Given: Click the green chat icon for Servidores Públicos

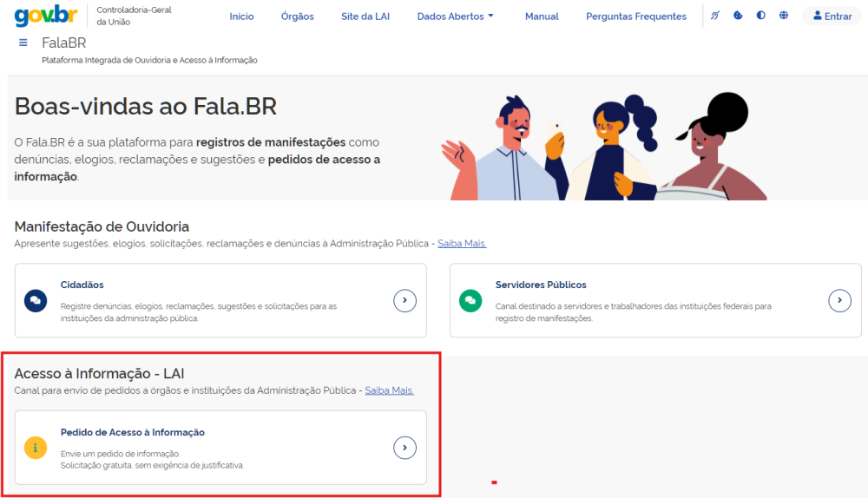Looking at the screenshot, I should coord(470,300).
